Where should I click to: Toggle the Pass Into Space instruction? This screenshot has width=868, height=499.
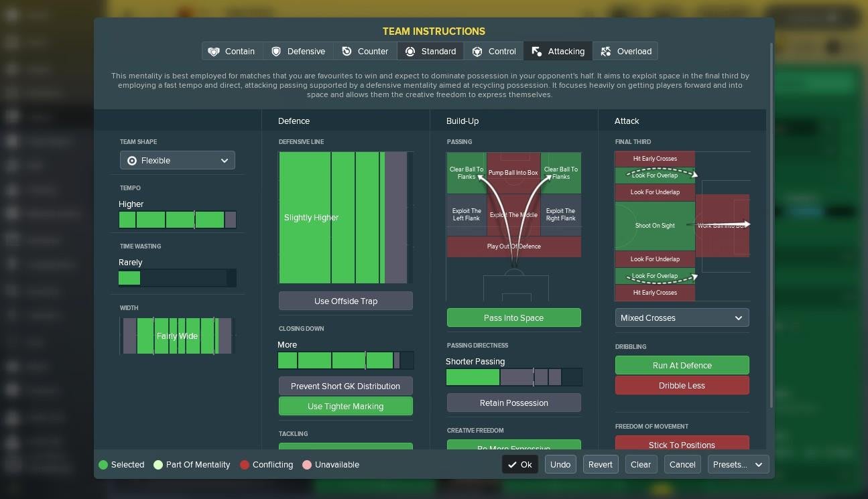pos(513,318)
